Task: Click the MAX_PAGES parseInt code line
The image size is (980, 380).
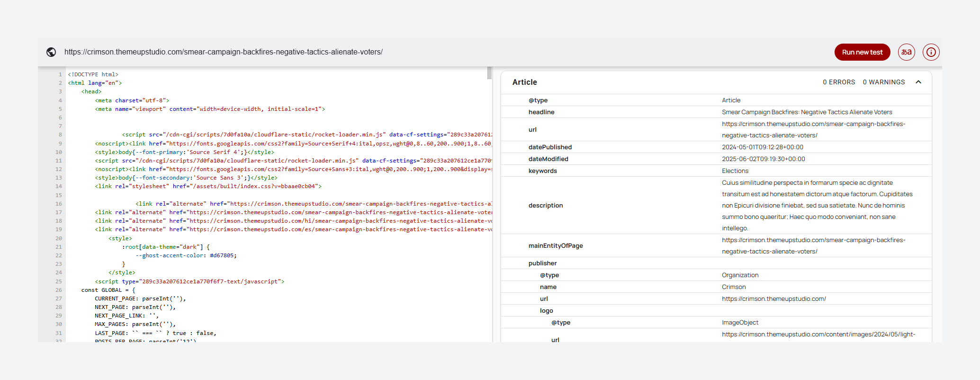Action: pyautogui.click(x=135, y=324)
